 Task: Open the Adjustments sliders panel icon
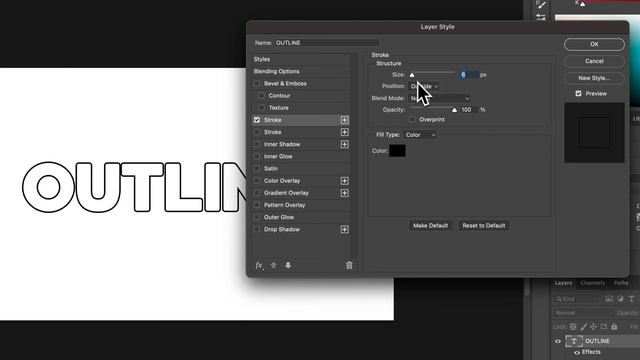pyautogui.click(x=541, y=17)
